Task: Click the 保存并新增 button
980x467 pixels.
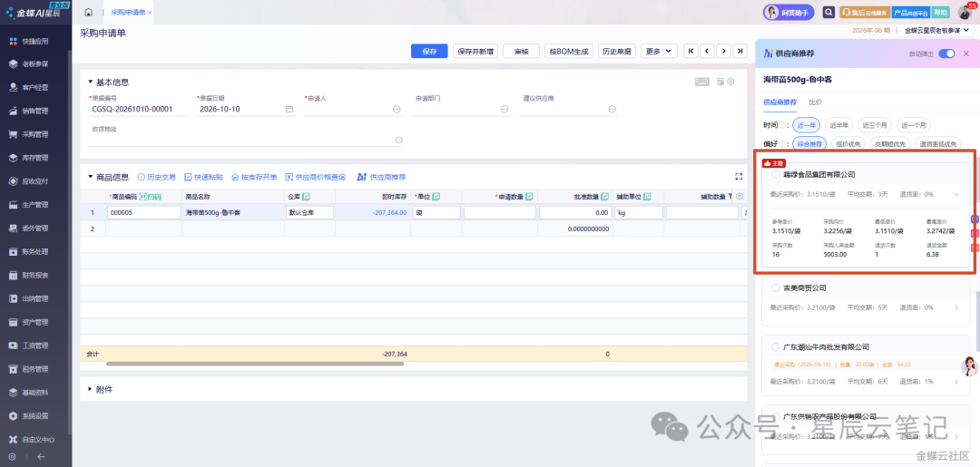Action: pos(475,51)
